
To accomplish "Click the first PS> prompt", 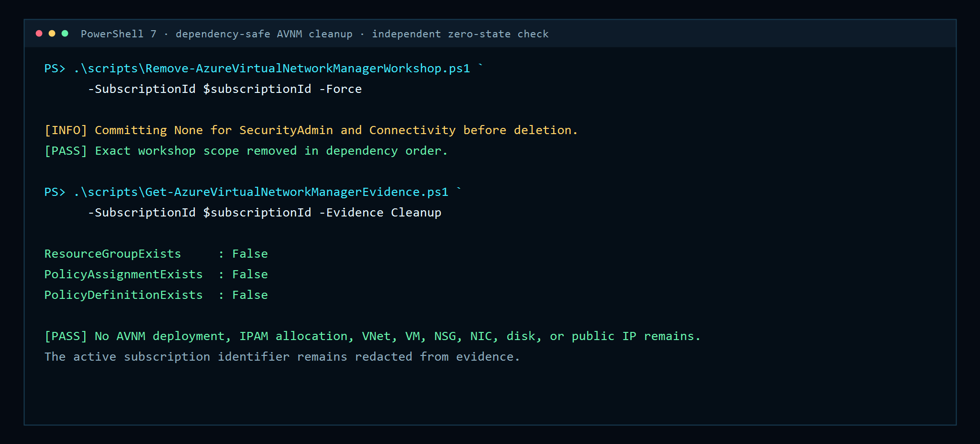I will [55, 68].
